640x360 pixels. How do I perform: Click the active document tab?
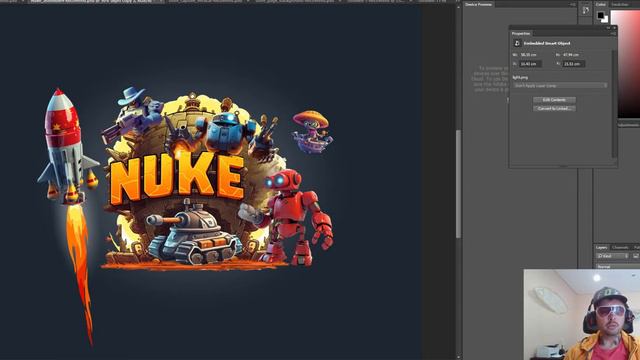96,1
